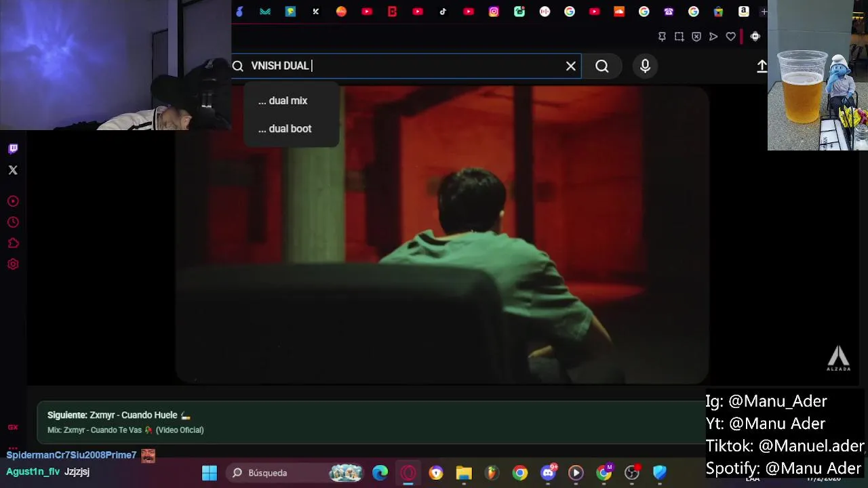Open the ad blocker shield icon
Screen dimensions: 868x488
click(x=696, y=37)
